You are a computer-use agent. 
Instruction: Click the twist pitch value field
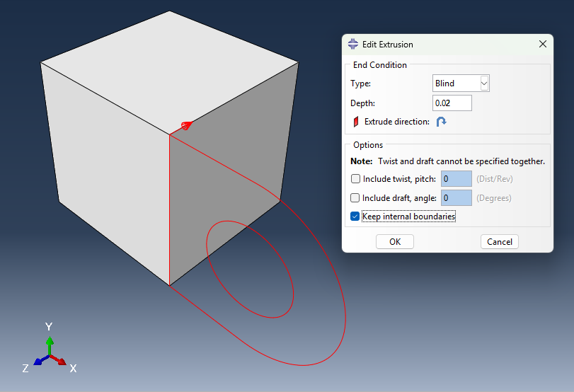click(456, 179)
